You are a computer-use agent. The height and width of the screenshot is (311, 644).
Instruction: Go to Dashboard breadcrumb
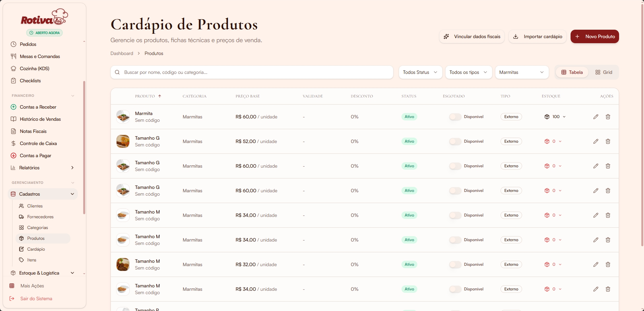coord(122,53)
